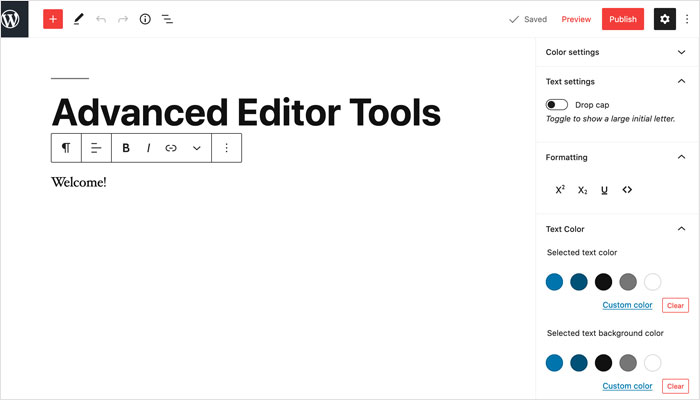700x400 pixels.
Task: Pick black swatch for text color
Action: pyautogui.click(x=603, y=282)
